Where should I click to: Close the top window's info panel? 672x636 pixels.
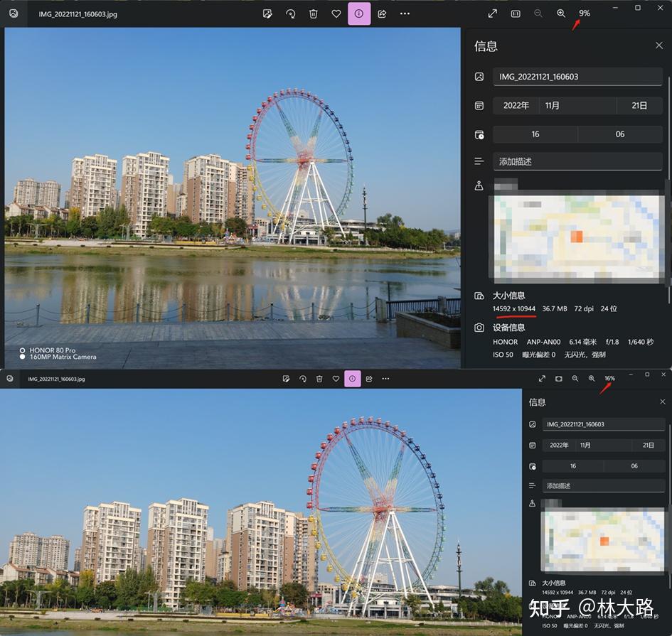tap(658, 45)
